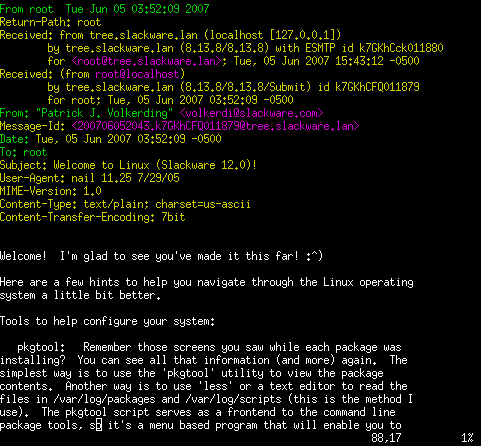Click the 1% scroll percentage indicator
Viewport: 481px width, 446px height.
tap(467, 438)
